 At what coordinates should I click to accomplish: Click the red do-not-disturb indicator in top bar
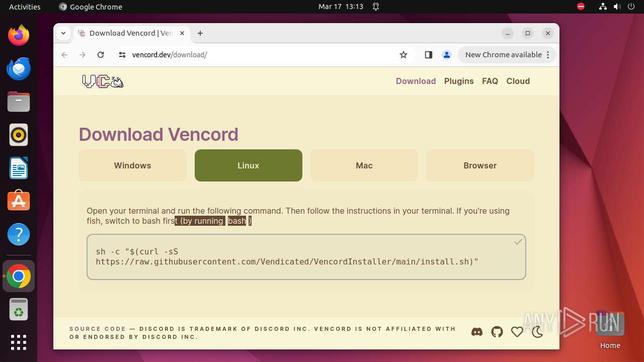coord(581,7)
